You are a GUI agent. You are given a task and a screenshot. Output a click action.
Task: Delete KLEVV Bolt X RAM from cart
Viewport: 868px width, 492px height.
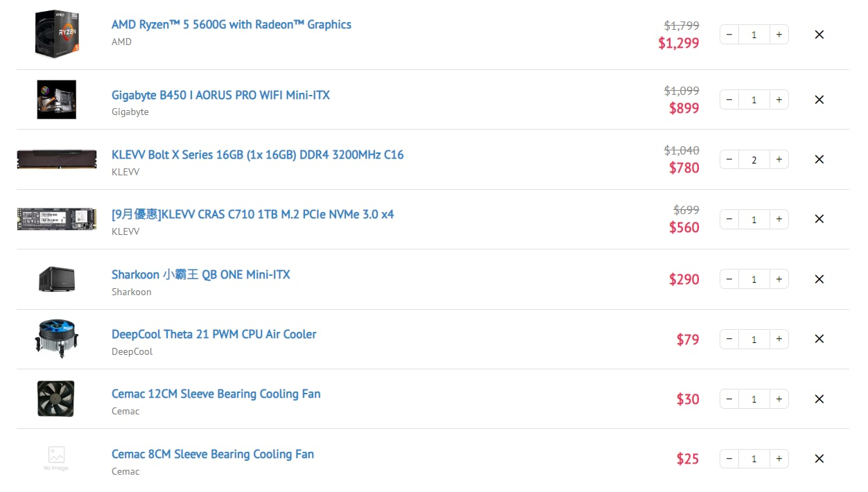(819, 159)
